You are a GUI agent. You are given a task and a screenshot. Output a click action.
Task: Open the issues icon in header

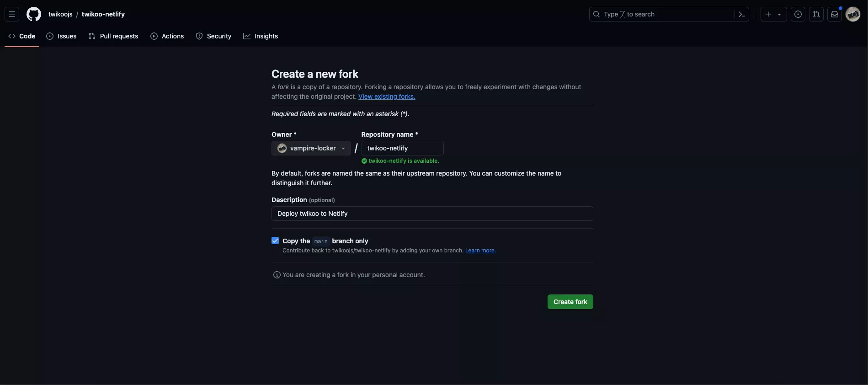798,14
